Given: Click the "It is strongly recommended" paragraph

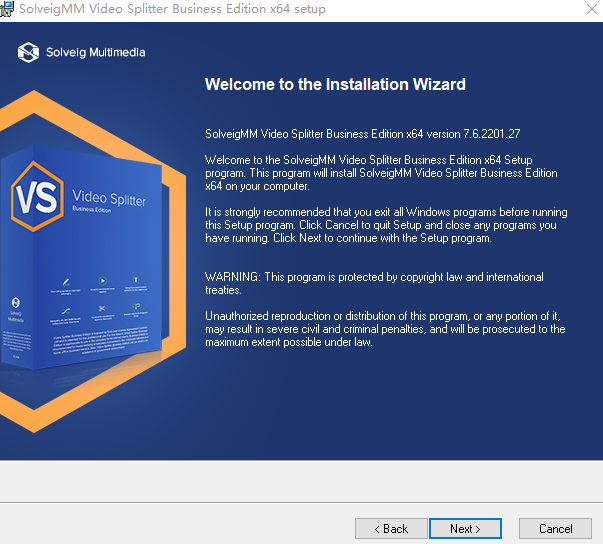Looking at the screenshot, I should (x=386, y=225).
